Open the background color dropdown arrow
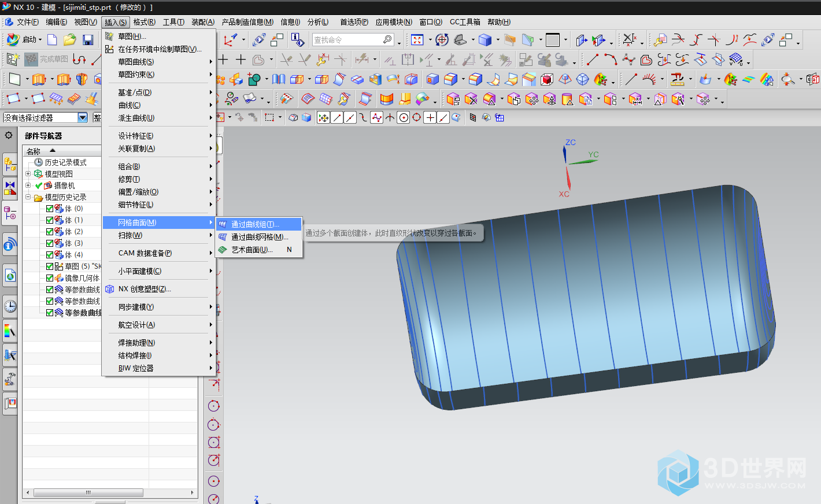The image size is (821, 504). (565, 40)
